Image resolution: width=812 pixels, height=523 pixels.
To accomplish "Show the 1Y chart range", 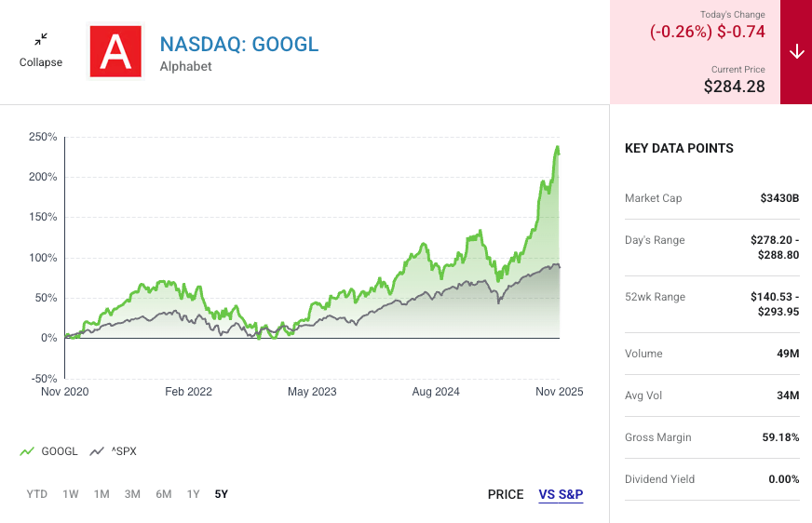I will pos(193,494).
